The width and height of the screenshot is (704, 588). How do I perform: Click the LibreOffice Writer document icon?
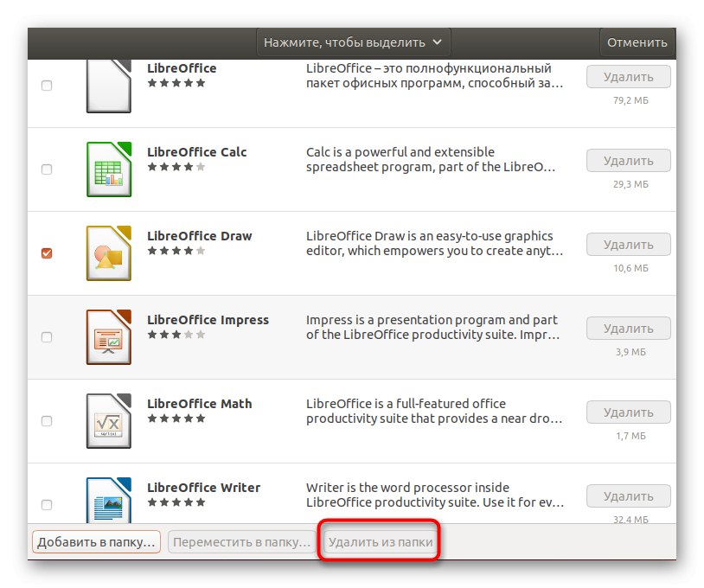click(109, 500)
